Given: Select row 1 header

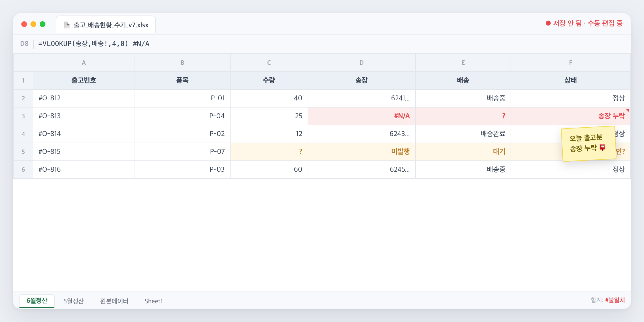Looking at the screenshot, I should tap(23, 80).
